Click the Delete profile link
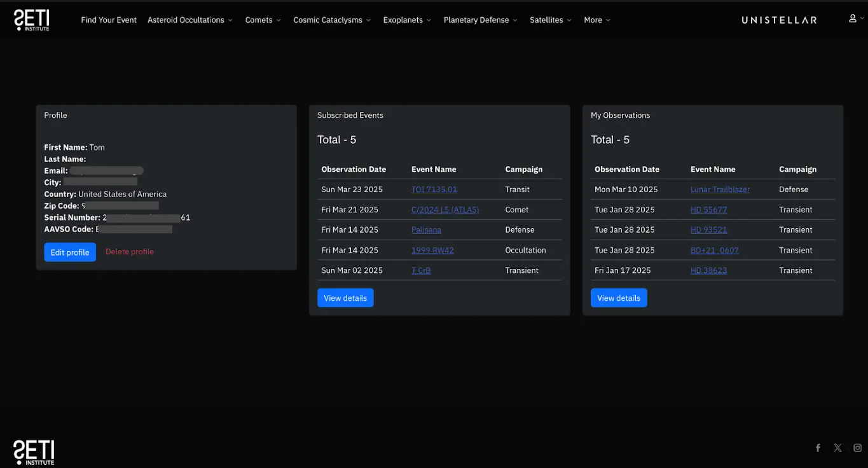Viewport: 868px width, 468px height. click(130, 252)
